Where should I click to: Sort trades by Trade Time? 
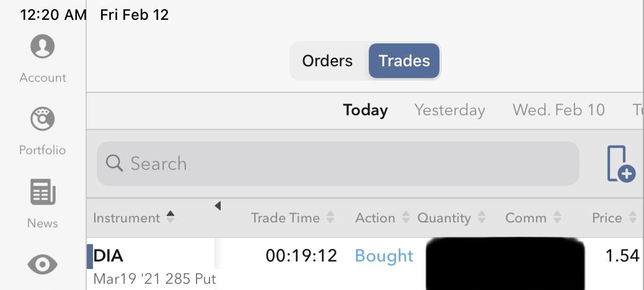pyautogui.click(x=293, y=218)
